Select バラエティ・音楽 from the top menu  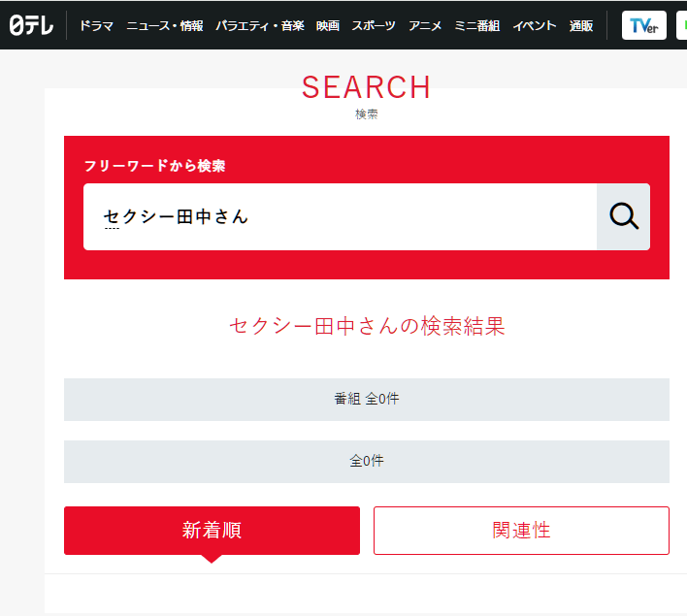(x=259, y=25)
